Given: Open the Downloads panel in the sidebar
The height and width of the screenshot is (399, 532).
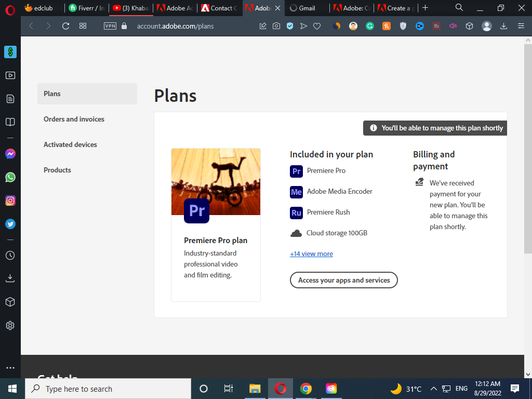Looking at the screenshot, I should 10,277.
